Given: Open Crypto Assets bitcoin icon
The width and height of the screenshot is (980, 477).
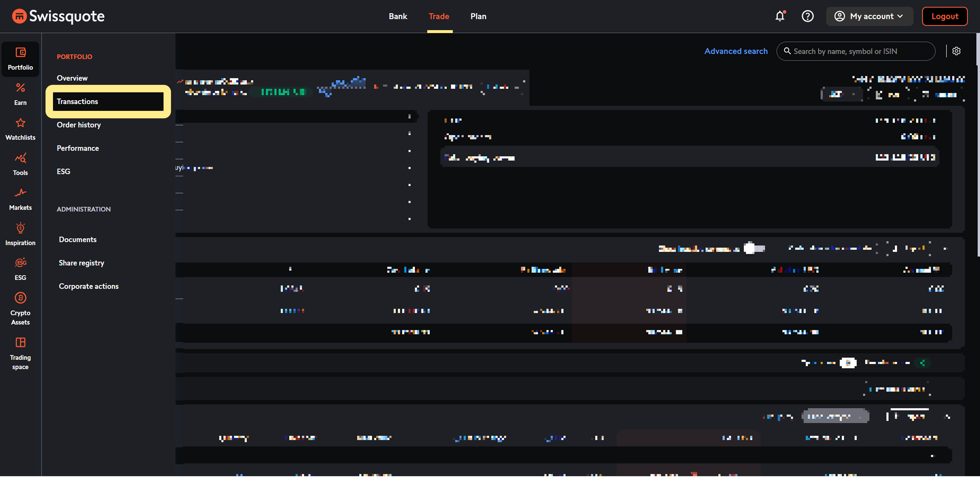Looking at the screenshot, I should click(20, 308).
